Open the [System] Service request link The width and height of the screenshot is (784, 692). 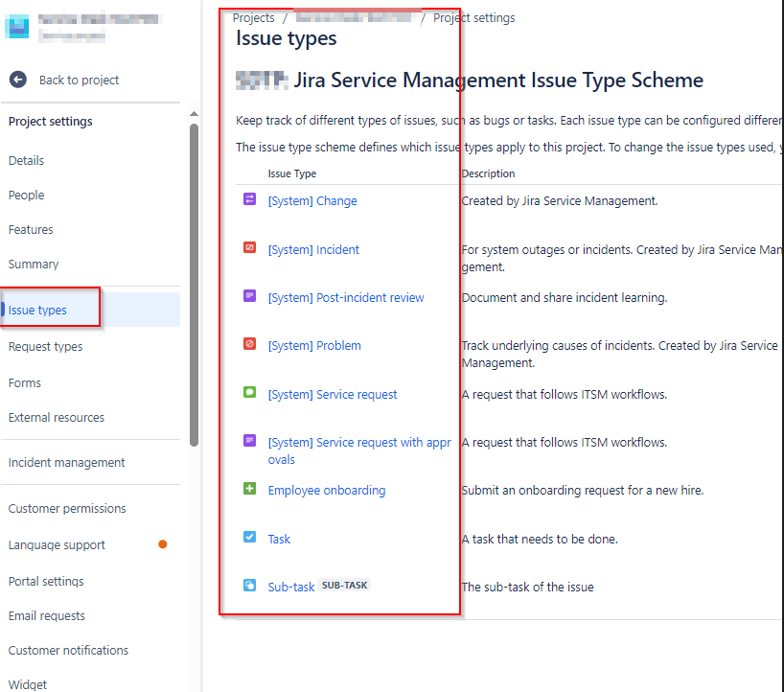(333, 395)
